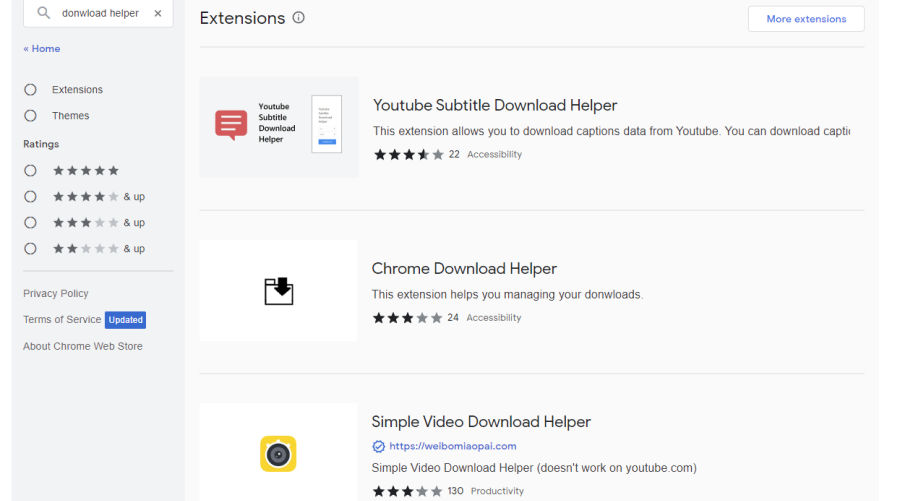Click the red chat bubble subtitle icon
This screenshot has width=900, height=501.
click(231, 125)
